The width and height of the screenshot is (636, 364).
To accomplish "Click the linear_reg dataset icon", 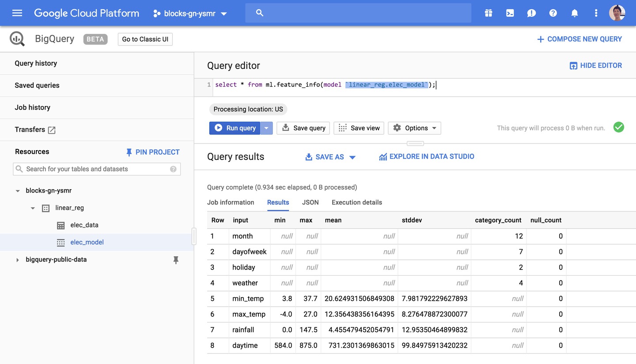I will [45, 208].
